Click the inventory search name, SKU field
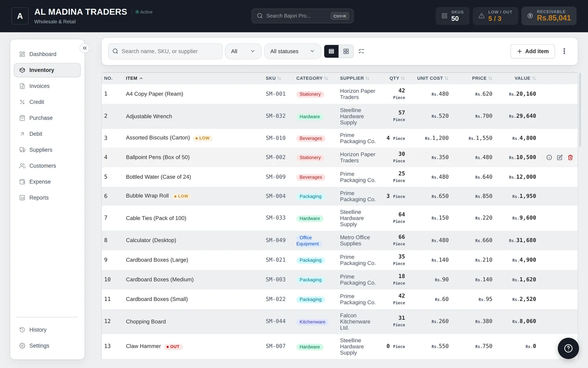This screenshot has height=368, width=588. click(165, 52)
